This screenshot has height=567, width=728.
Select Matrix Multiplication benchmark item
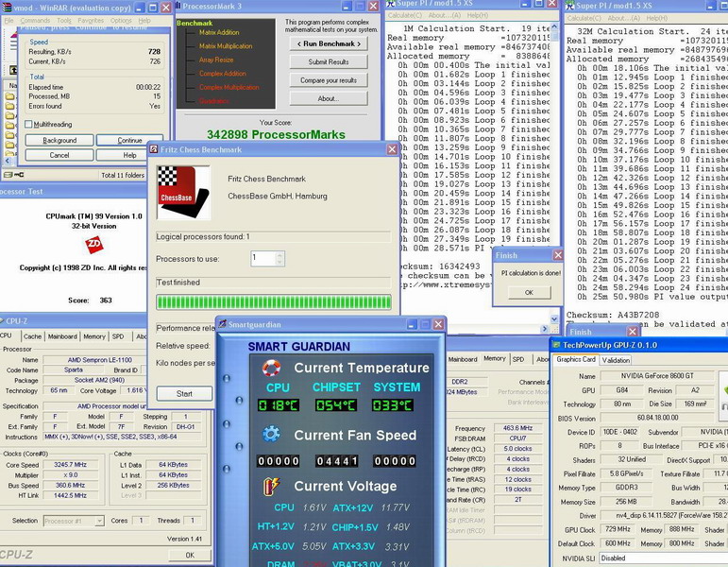pyautogui.click(x=226, y=46)
